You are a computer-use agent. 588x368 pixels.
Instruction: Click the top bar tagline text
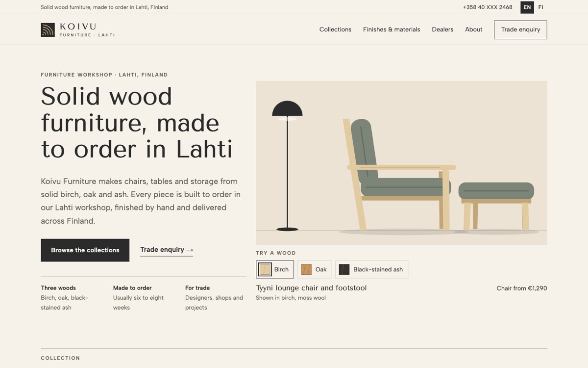[104, 7]
